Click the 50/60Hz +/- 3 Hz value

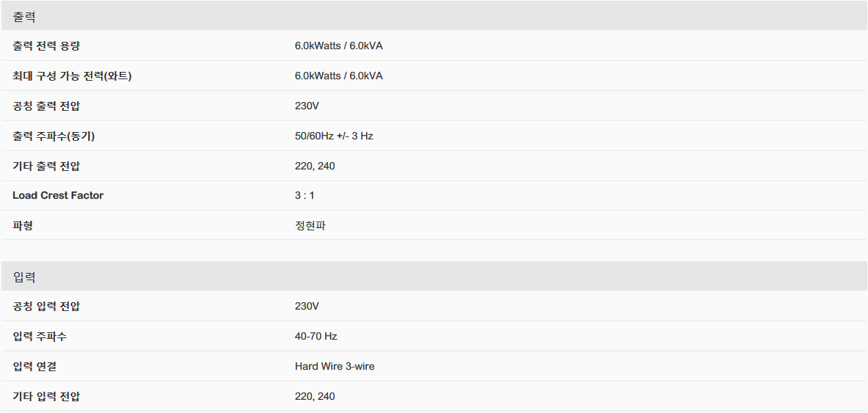334,136
